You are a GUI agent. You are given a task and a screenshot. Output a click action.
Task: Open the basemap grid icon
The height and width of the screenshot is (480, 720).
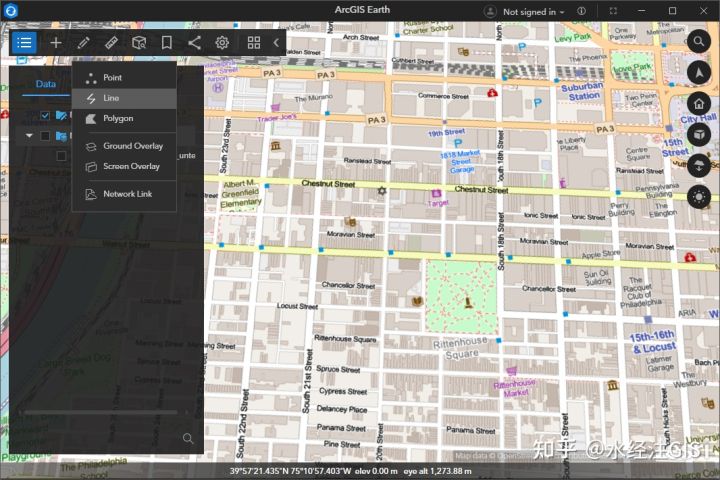253,43
